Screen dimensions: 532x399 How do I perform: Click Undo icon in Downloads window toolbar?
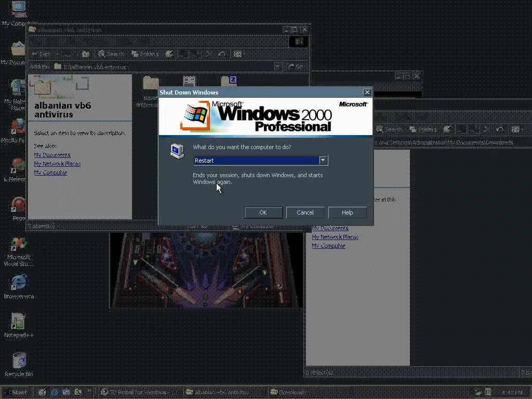pos(500,129)
